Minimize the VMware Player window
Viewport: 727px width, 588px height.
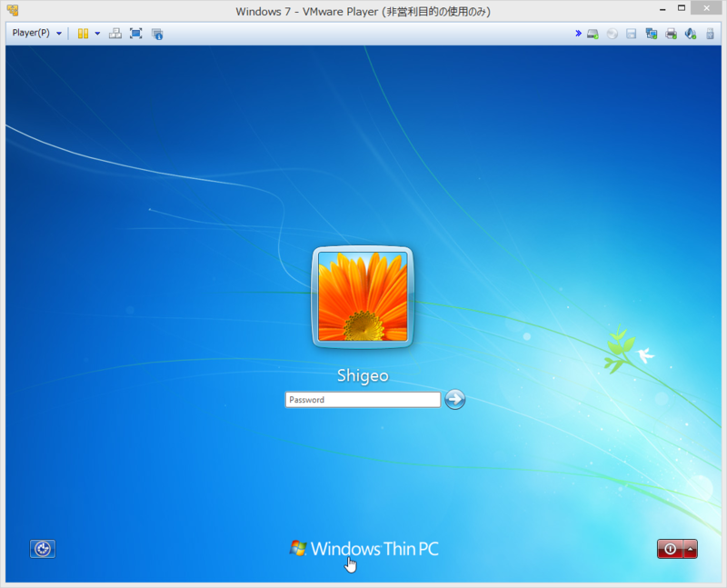[x=662, y=9]
